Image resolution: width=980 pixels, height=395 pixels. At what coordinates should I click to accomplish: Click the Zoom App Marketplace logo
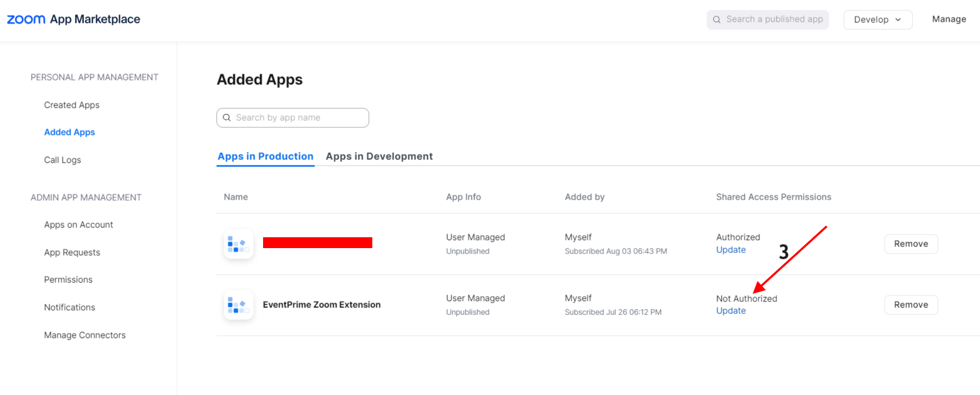73,20
